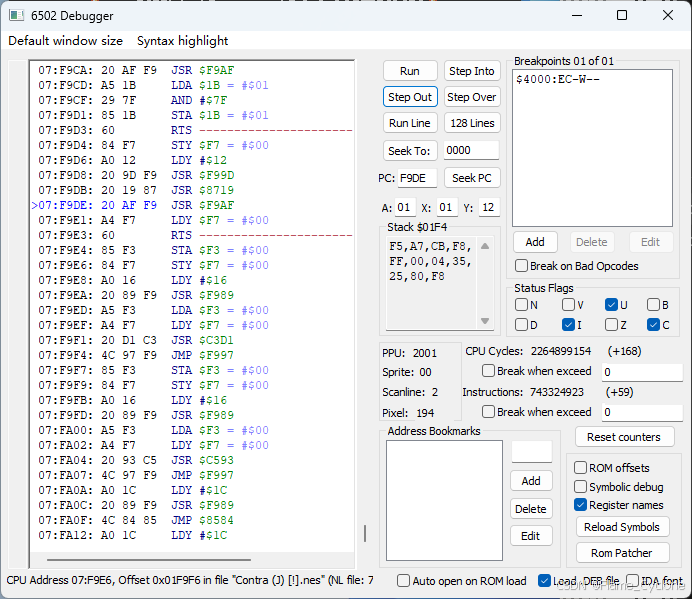
Task: Toggle the D status flag
Action: (x=521, y=325)
